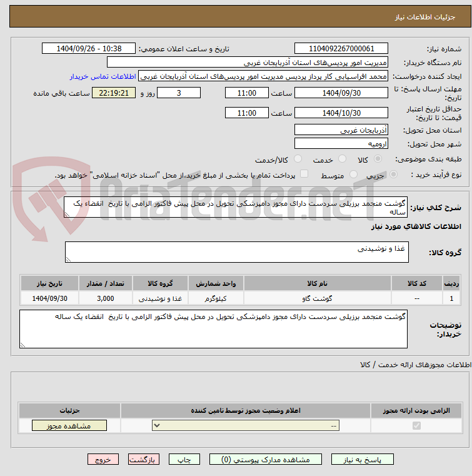The image size is (472, 476).
Task: Select the 'کالا/خدمت' radio button
Action: pos(298,159)
